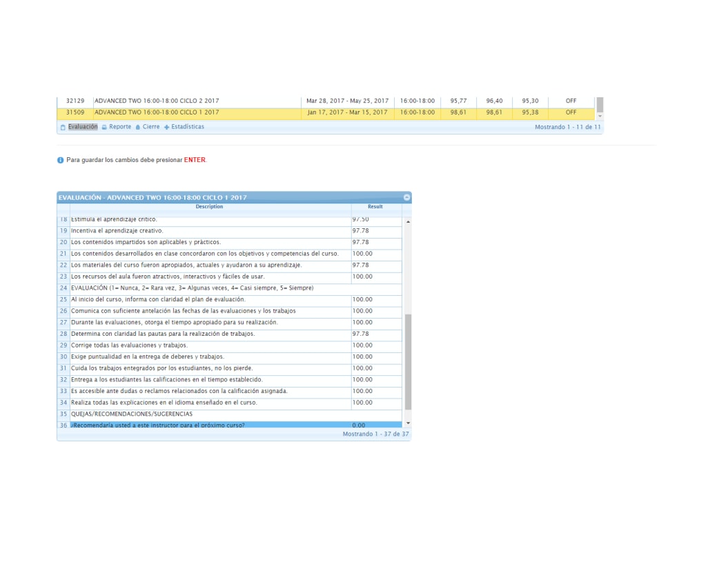
Task: Select row 25 about plan de evaluación
Action: click(x=229, y=299)
